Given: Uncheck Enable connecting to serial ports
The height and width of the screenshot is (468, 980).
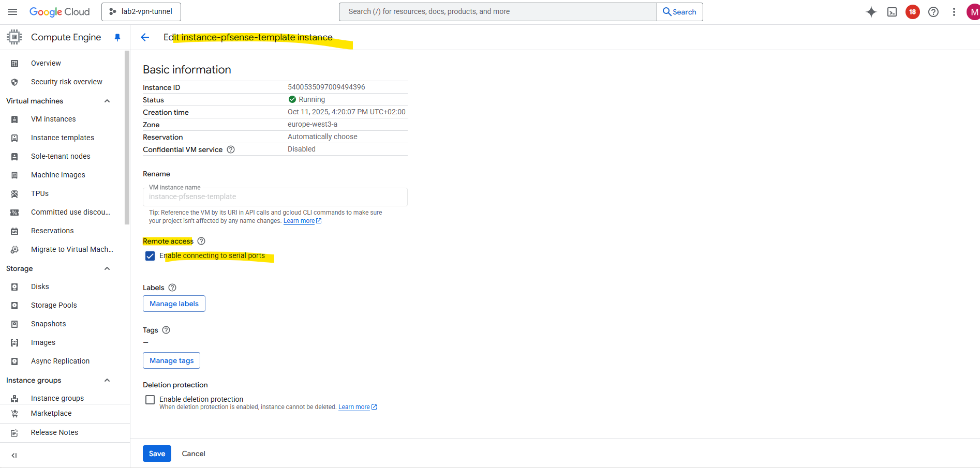Looking at the screenshot, I should pos(150,256).
